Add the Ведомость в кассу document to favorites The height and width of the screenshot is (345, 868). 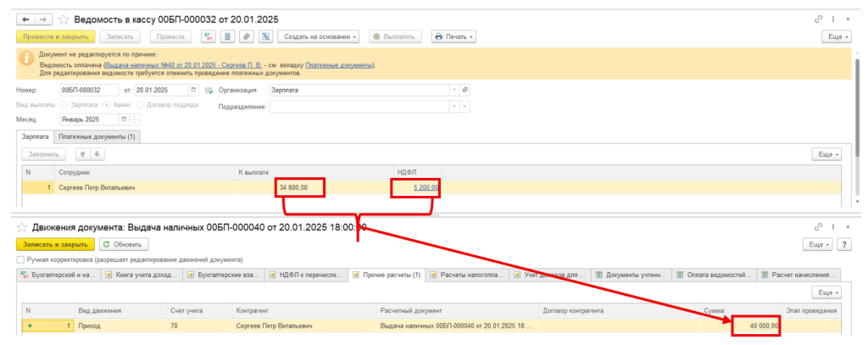pos(64,19)
